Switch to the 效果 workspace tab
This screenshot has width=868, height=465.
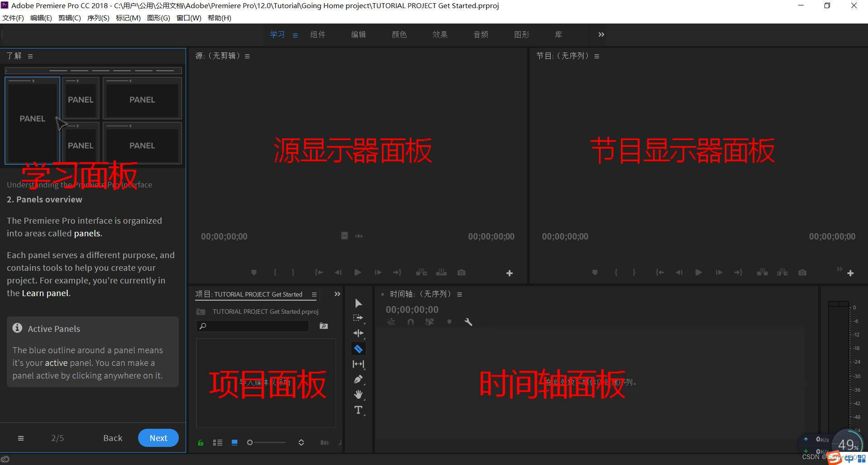point(440,34)
